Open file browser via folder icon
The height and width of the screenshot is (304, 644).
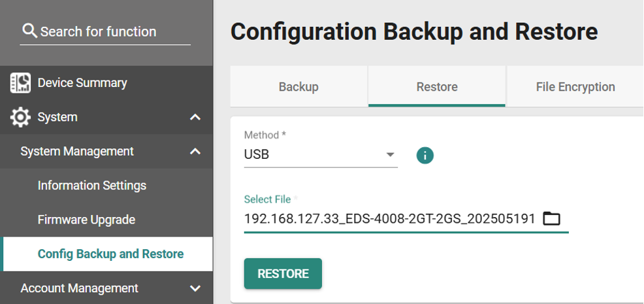coord(552,218)
